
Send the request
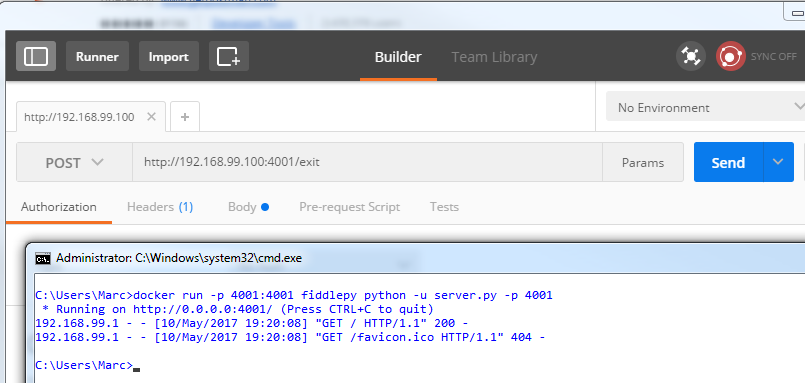[x=728, y=162]
